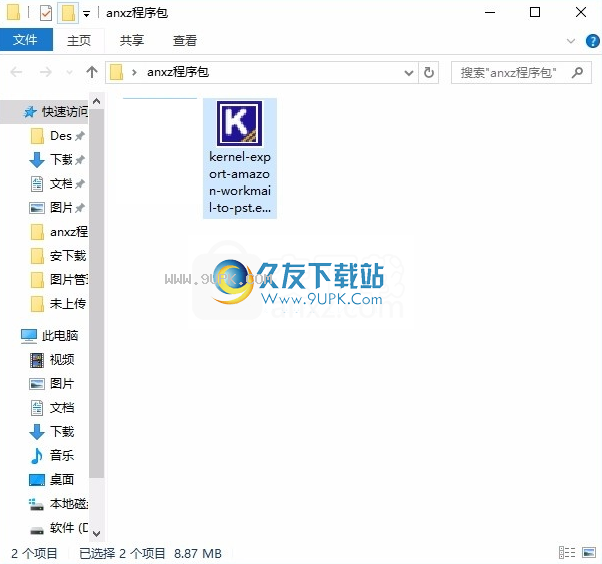Open recent locations dropdown arrow
This screenshot has height=564, width=602.
(69, 72)
